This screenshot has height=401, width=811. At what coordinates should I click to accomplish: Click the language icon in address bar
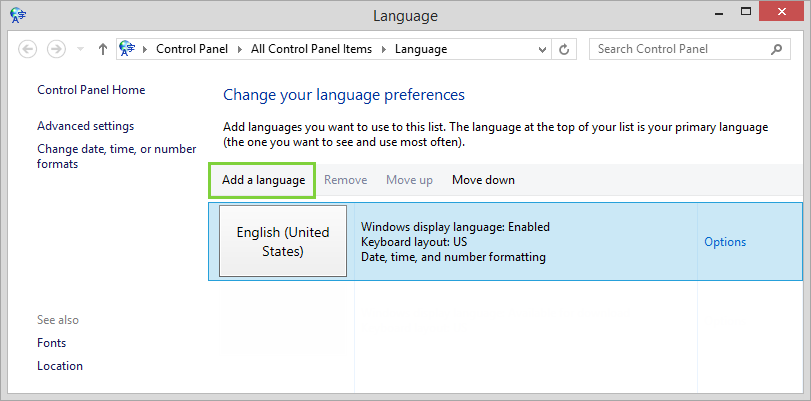pos(128,49)
